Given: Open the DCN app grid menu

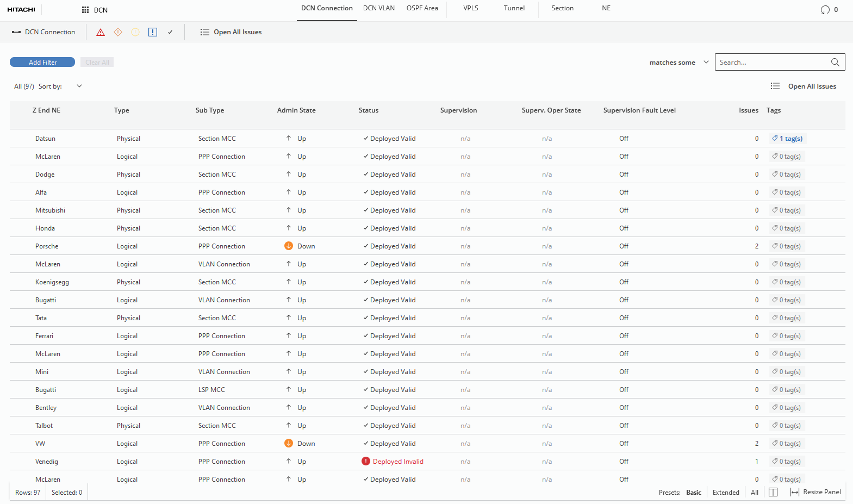Looking at the screenshot, I should [x=85, y=10].
